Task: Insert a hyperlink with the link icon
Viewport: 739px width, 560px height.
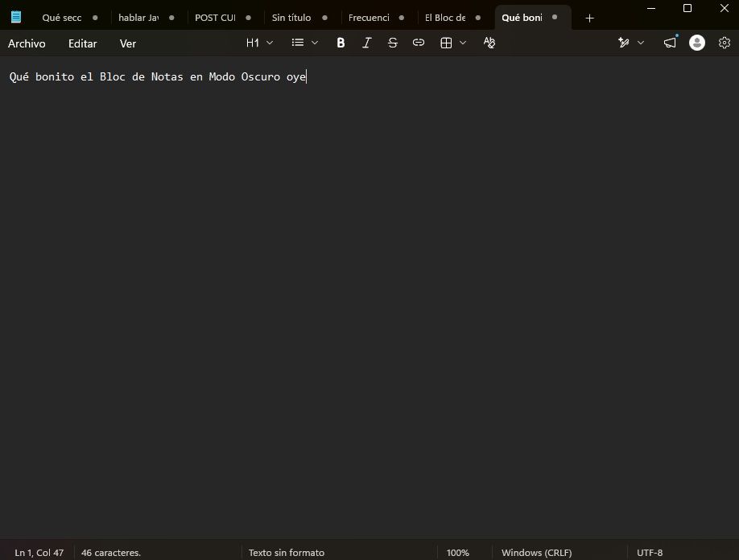Action: (419, 43)
